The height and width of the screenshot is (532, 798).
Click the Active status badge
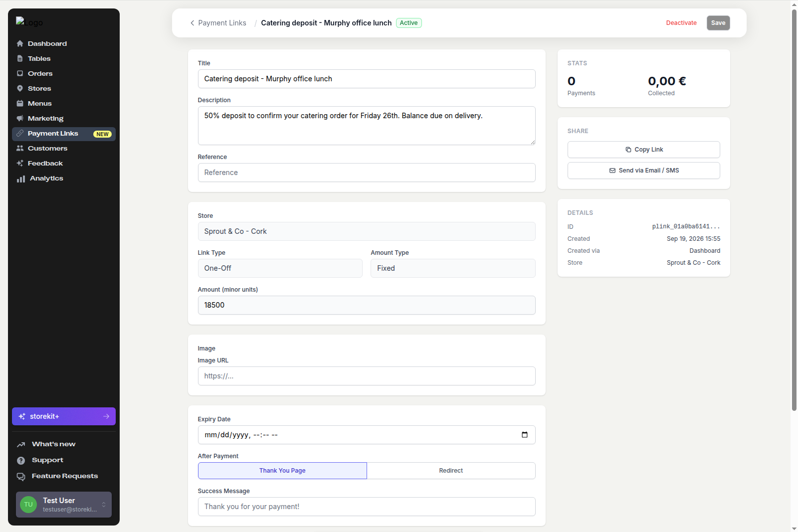point(409,23)
